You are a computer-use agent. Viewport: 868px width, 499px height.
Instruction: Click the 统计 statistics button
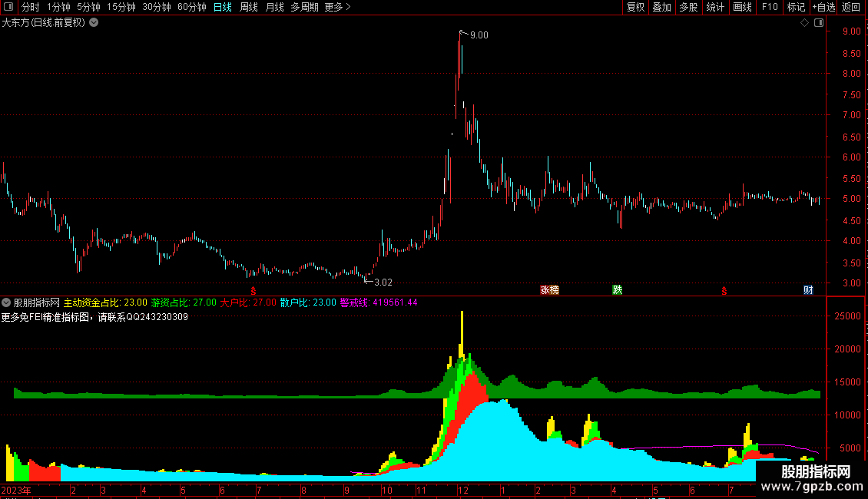[715, 7]
